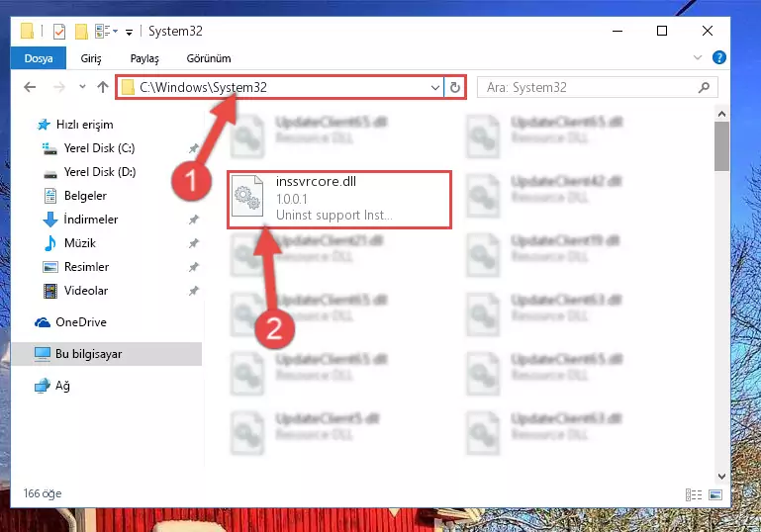Minimize the System32 window
Image resolution: width=761 pixels, height=532 pixels.
click(618, 31)
